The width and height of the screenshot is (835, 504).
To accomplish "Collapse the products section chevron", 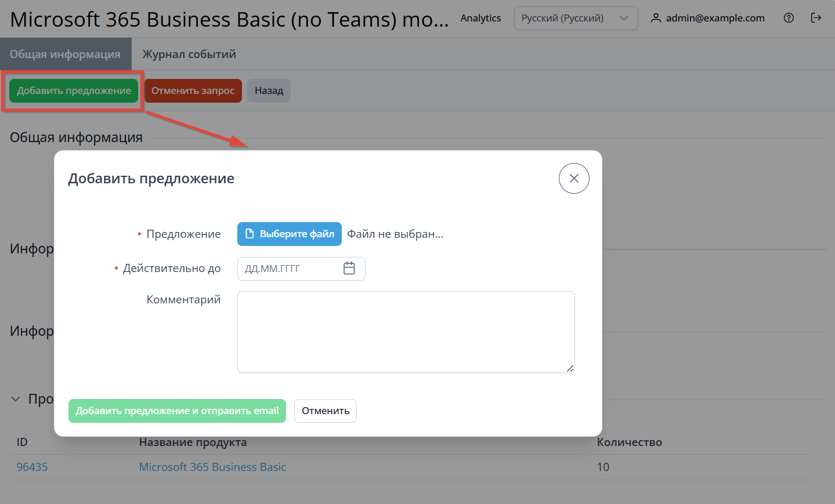I will 16,399.
